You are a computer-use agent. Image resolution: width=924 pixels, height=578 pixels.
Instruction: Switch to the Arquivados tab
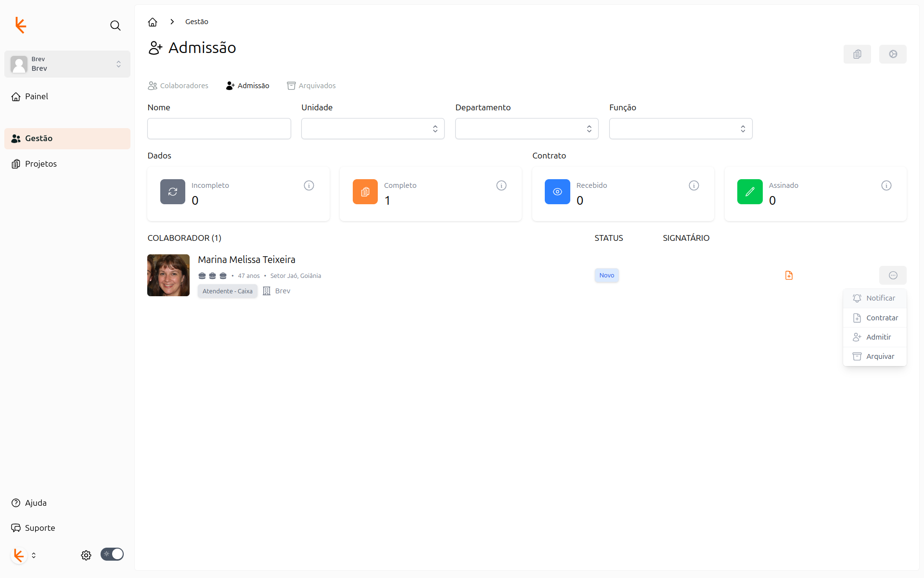tap(311, 86)
